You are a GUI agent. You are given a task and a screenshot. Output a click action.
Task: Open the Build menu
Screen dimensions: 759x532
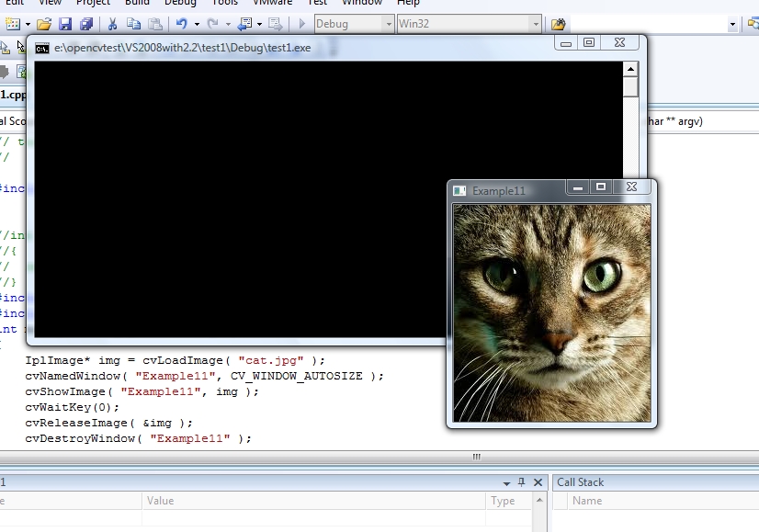[x=137, y=3]
